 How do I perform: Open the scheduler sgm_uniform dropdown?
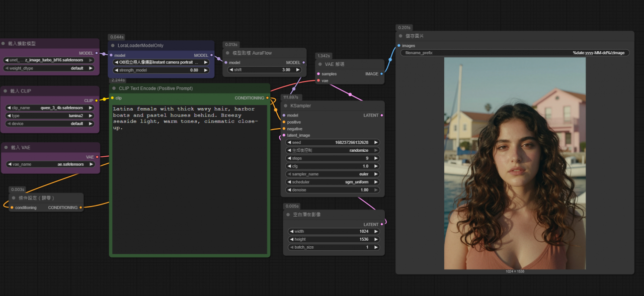pos(332,182)
